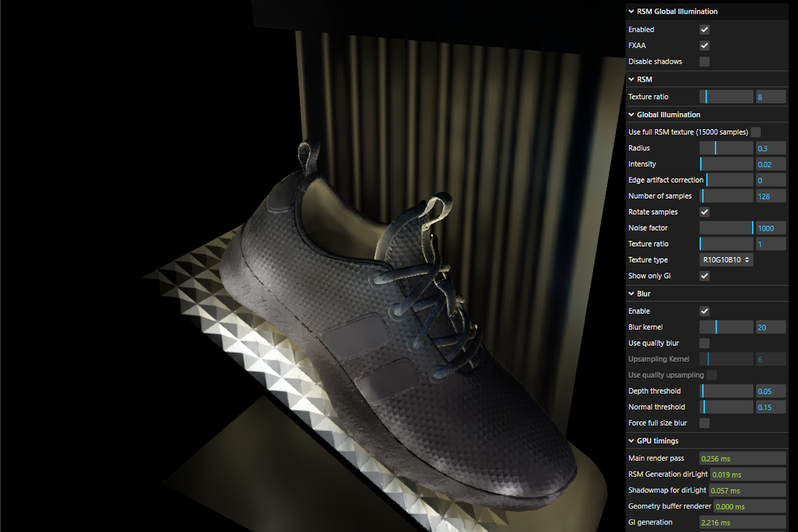The width and height of the screenshot is (798, 532).
Task: Collapse the GPU timings section
Action: click(630, 440)
